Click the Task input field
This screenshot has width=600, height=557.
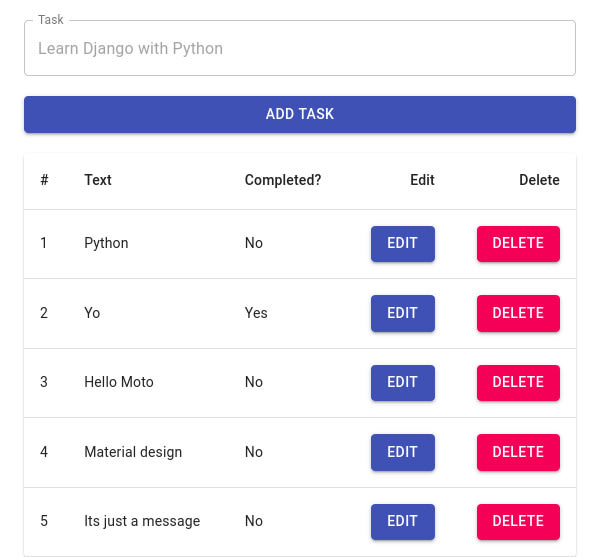(x=300, y=48)
